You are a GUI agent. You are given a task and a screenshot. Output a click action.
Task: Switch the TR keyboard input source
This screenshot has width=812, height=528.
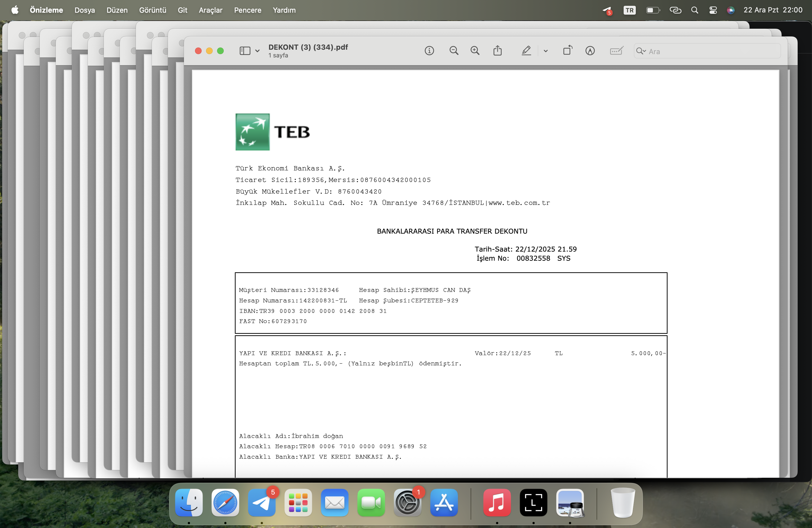coord(629,10)
